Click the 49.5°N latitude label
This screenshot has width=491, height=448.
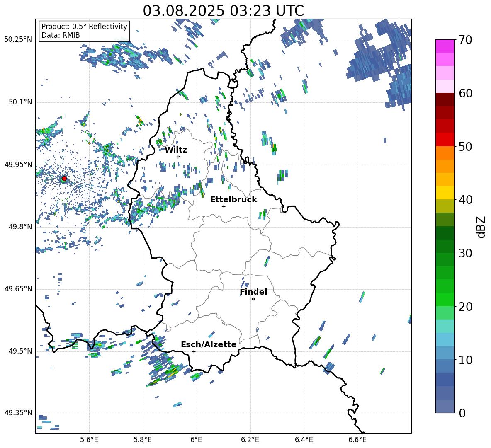pos(20,351)
